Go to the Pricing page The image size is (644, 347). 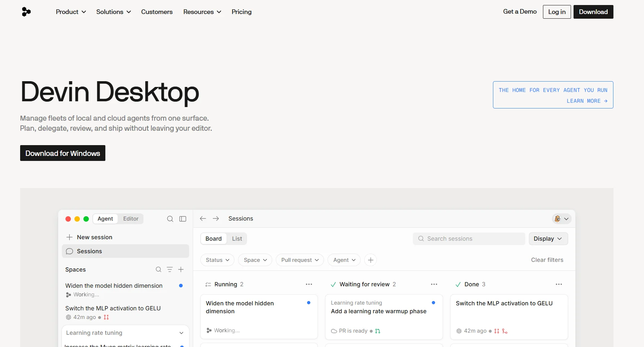[x=242, y=12]
